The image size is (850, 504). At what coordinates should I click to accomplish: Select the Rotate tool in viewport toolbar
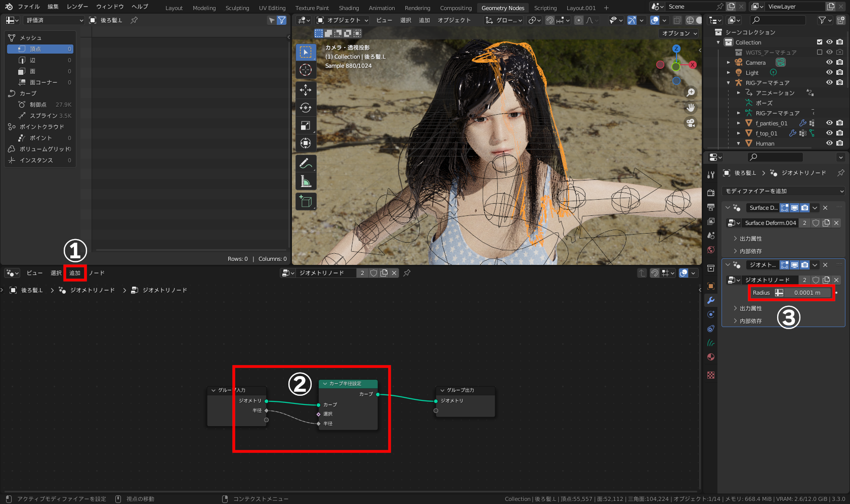[306, 108]
